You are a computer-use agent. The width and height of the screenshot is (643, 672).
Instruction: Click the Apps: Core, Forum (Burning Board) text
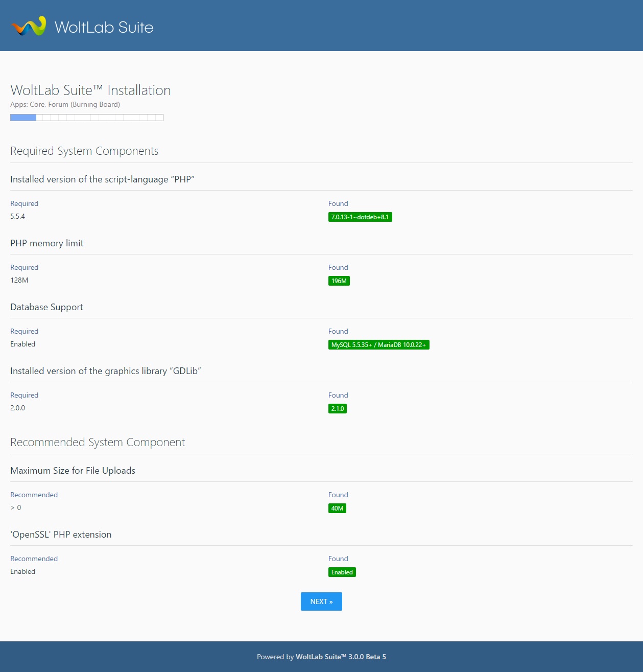point(65,104)
